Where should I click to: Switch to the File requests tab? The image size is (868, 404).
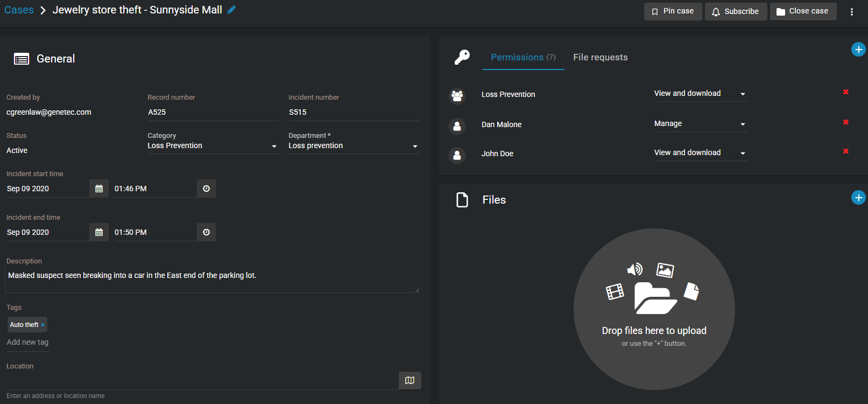(x=601, y=57)
